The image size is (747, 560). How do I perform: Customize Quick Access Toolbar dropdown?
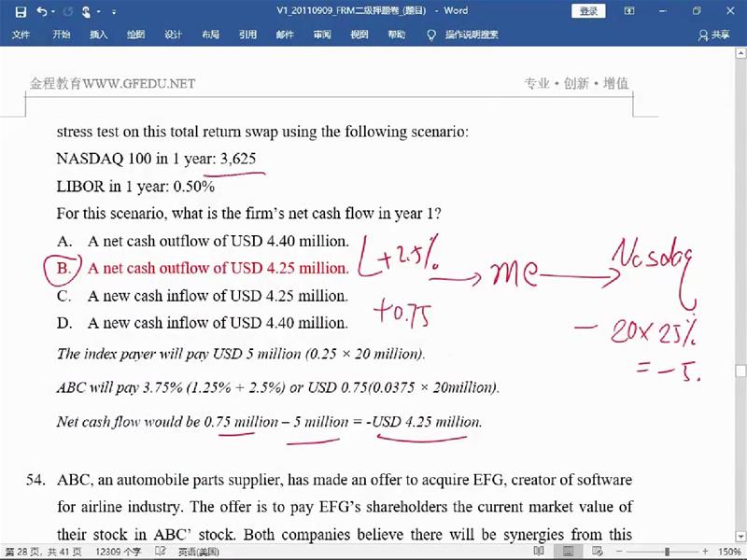pos(113,12)
